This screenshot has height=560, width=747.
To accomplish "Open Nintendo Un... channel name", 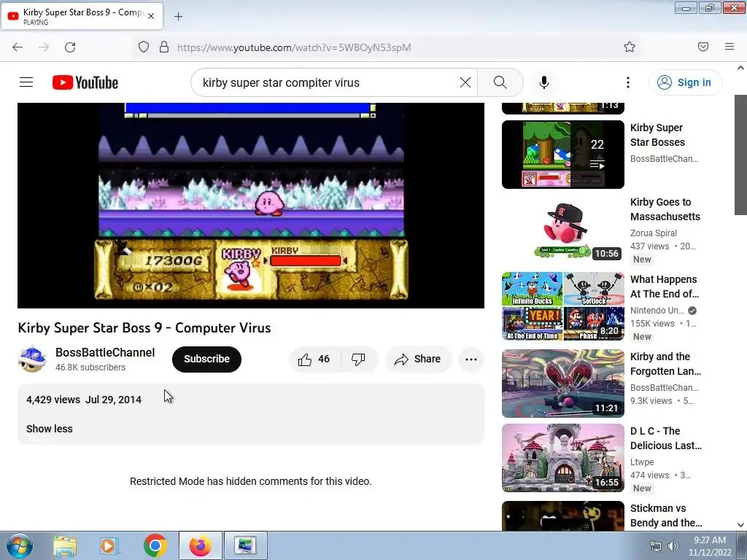I will tap(657, 311).
